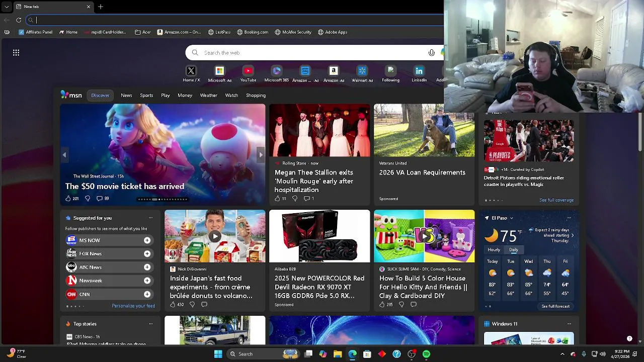Open the Weather tab
The image size is (644, 362).
pos(209,95)
